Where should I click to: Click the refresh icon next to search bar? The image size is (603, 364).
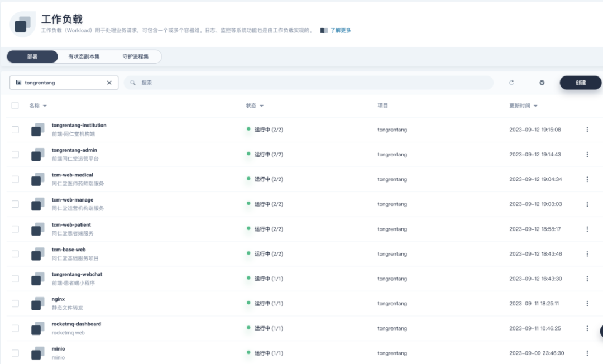point(511,83)
